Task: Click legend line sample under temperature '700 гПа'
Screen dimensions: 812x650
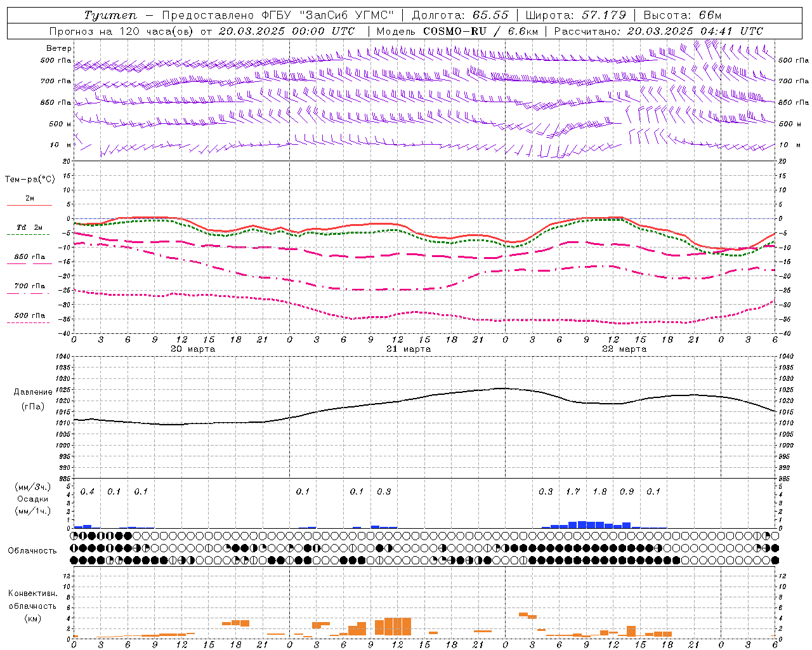Action: click(x=29, y=294)
